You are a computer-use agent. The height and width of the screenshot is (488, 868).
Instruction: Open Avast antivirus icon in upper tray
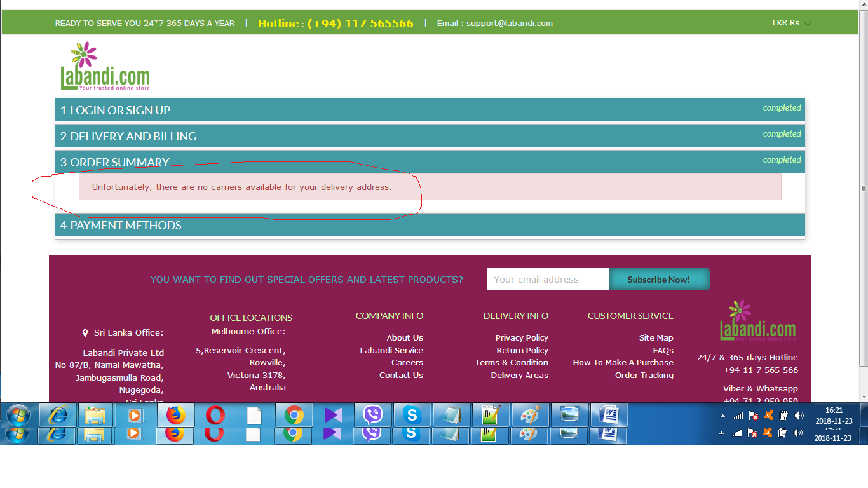click(768, 416)
